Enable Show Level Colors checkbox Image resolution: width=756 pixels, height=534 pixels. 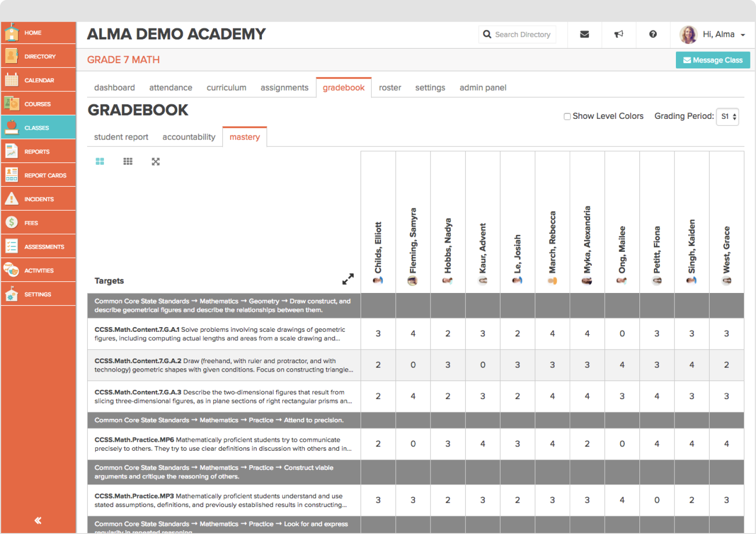(567, 117)
